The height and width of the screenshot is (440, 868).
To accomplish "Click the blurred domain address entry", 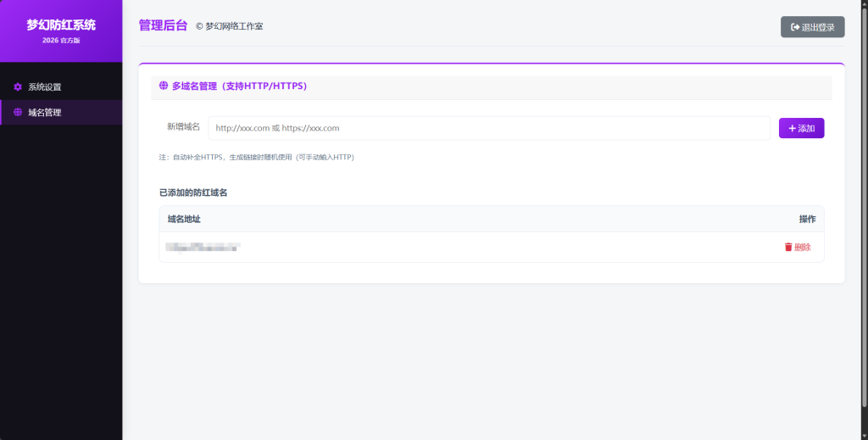I will point(203,247).
